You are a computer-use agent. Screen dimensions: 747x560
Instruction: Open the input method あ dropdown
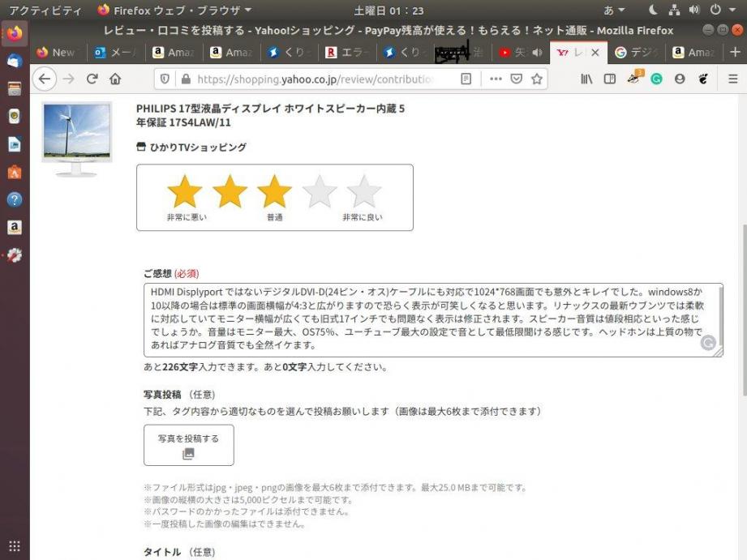(614, 10)
